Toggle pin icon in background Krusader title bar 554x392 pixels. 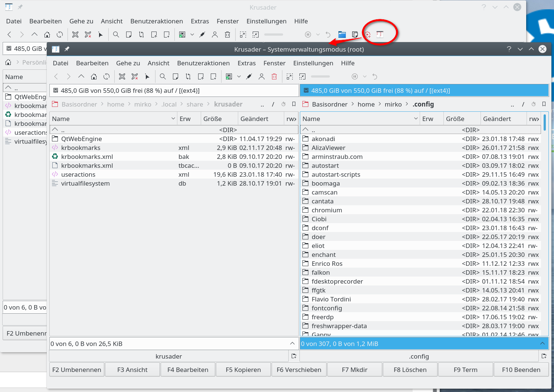tap(20, 7)
